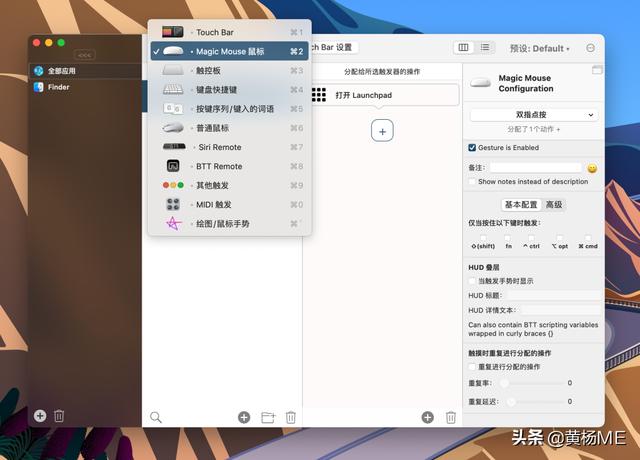The height and width of the screenshot is (460, 640).
Task: Add action with plus circle in actions column
Action: (427, 417)
